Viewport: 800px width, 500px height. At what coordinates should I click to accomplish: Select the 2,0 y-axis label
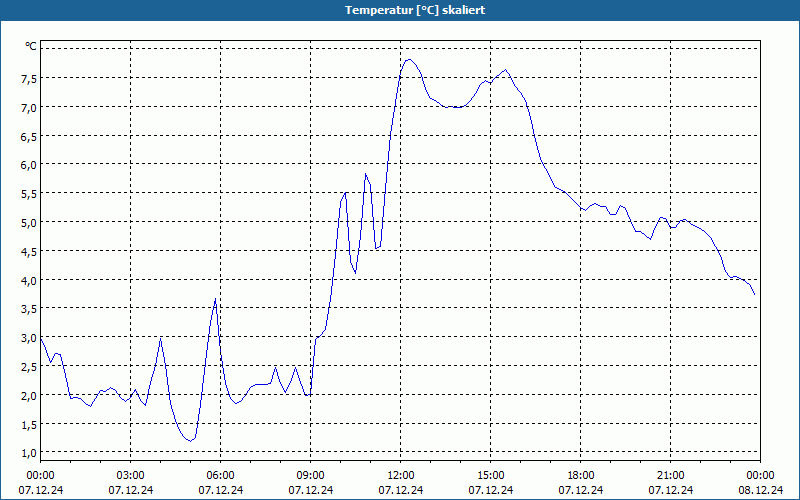pos(28,395)
